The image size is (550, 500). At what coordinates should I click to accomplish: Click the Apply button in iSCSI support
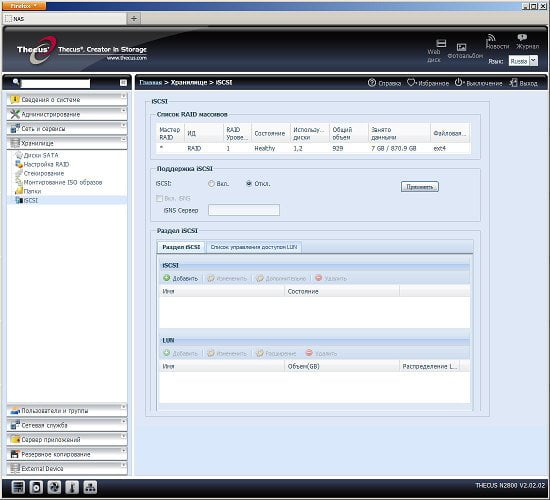pos(420,187)
